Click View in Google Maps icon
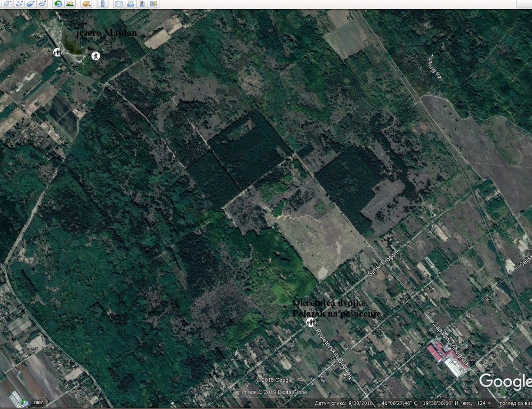532x409 pixels. pos(154,4)
